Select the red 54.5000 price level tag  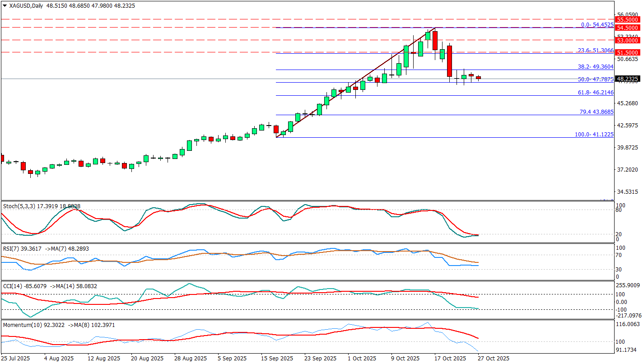(x=628, y=28)
